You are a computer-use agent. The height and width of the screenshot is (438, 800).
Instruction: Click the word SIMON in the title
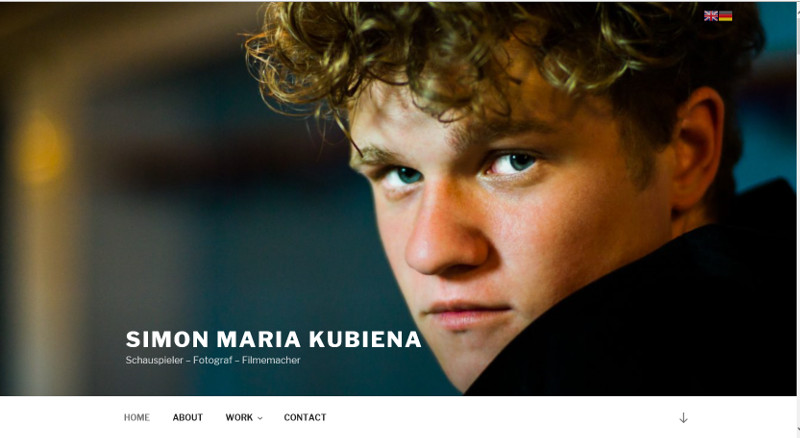click(167, 339)
